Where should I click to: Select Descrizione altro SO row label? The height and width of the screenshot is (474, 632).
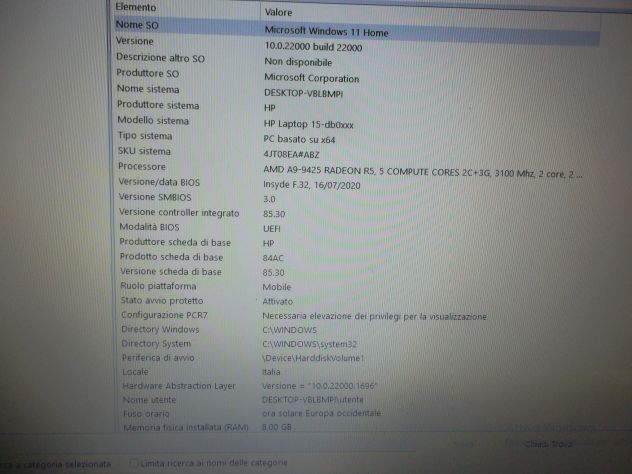[x=160, y=58]
